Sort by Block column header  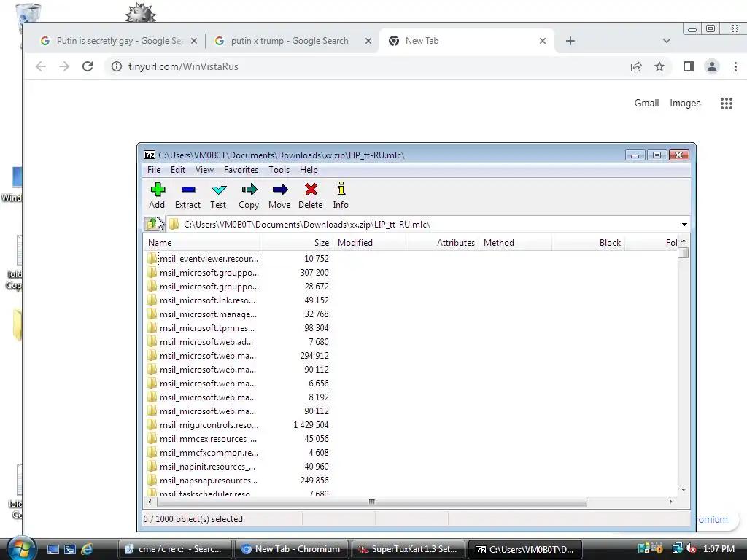pos(588,243)
